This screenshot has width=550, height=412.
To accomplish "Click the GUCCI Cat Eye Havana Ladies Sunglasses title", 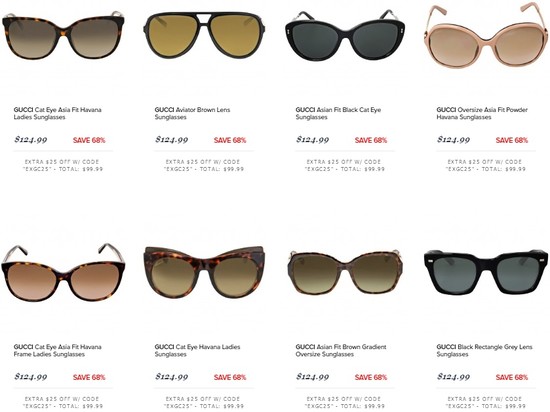I will (197, 351).
